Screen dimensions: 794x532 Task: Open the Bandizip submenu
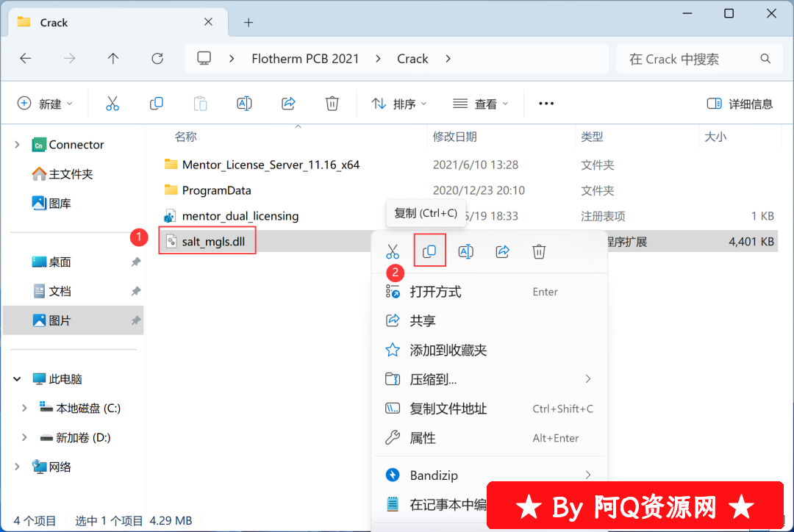489,475
